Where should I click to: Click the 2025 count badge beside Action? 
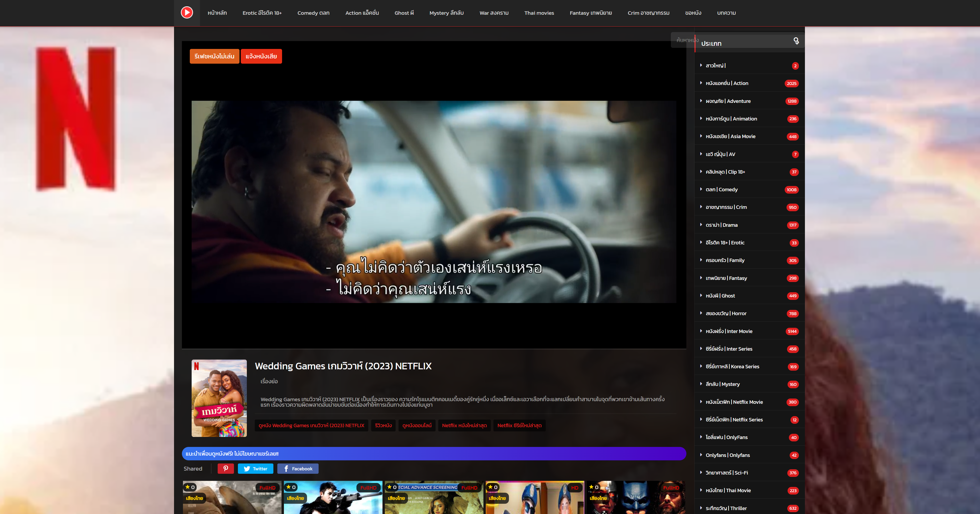coord(791,83)
